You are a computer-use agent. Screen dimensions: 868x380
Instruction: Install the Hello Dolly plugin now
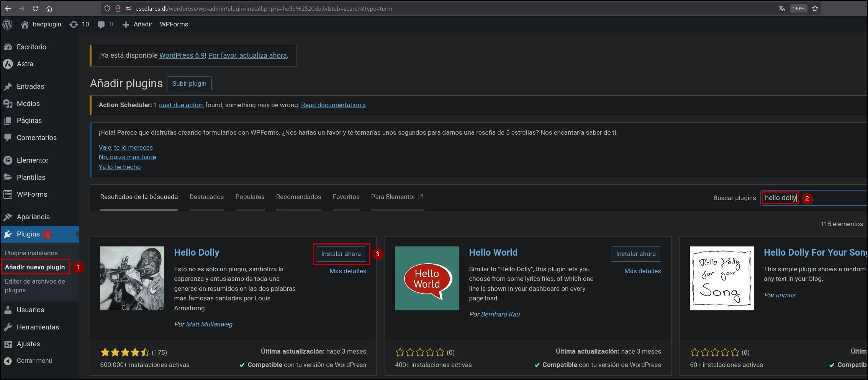tap(341, 254)
